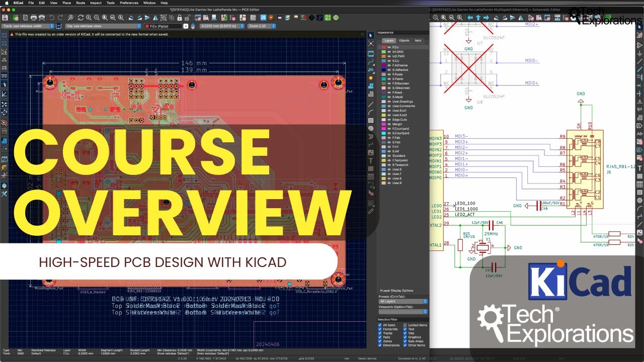Click the In2.PWR layer color swatch
This screenshot has width=644, height=362.
click(x=383, y=56)
